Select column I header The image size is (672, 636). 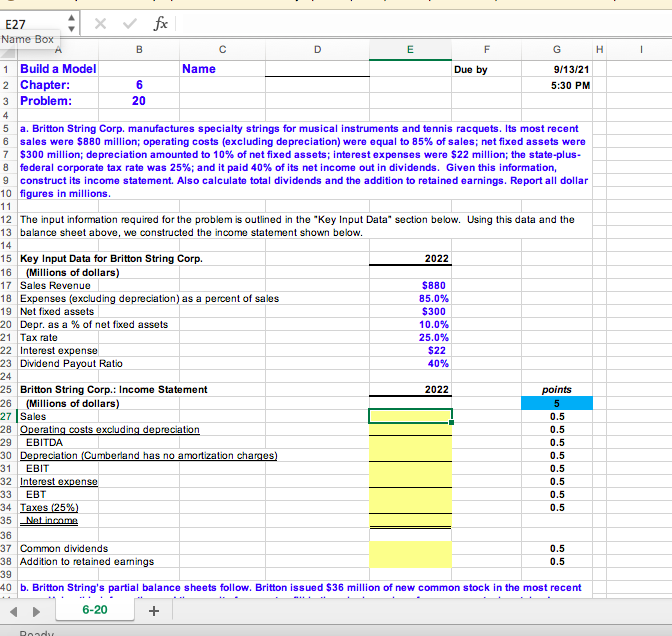[x=641, y=50]
